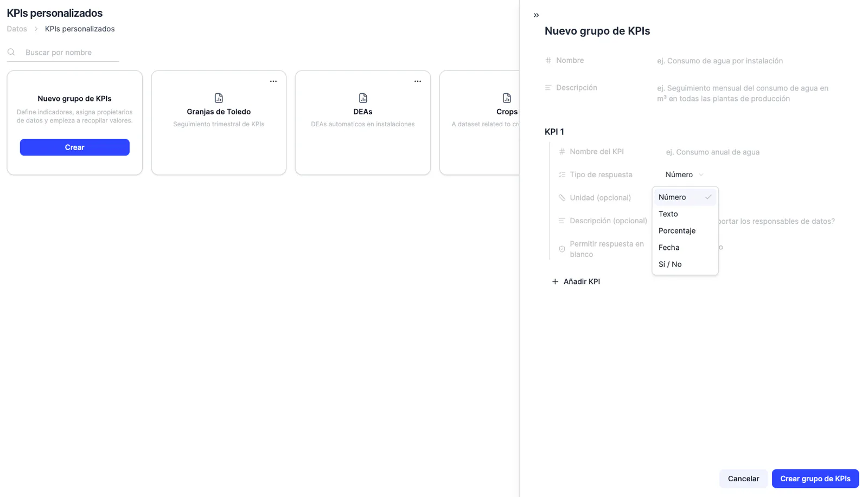Viewport: 868px width, 497px height.
Task: Click the hash icon beside Nombre
Action: (x=548, y=61)
